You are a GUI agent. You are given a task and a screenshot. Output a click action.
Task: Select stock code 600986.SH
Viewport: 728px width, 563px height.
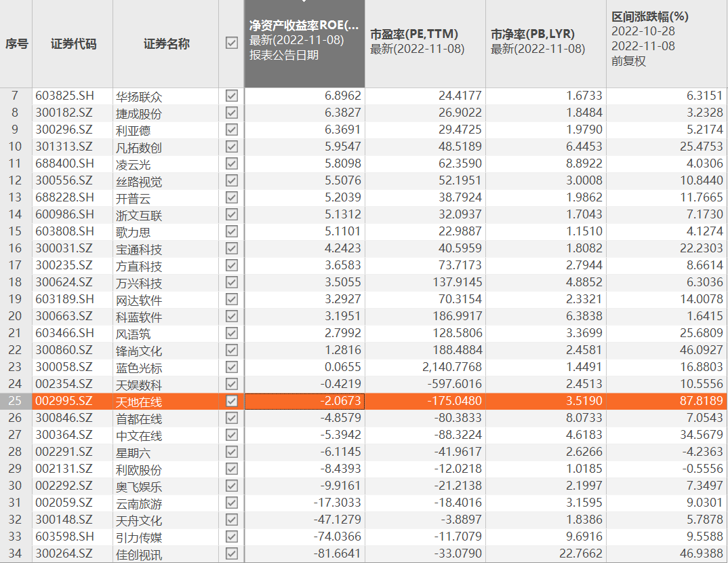click(64, 214)
